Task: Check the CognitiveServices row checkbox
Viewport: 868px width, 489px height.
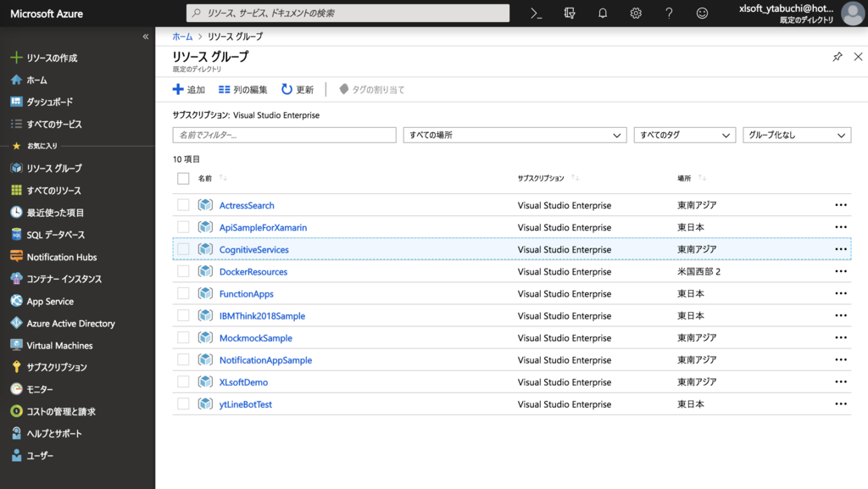Action: tap(183, 249)
